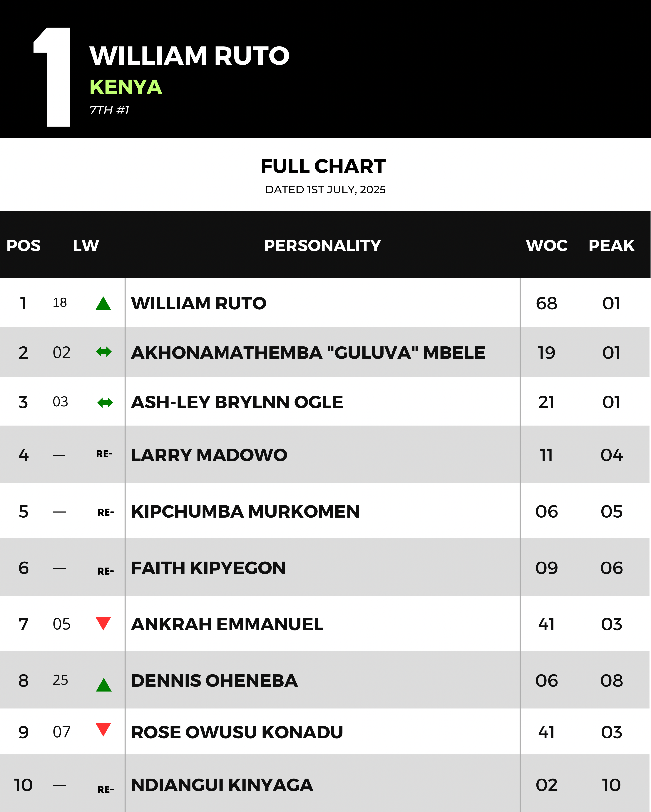Click the POS column header
Image resolution: width=651 pixels, height=812 pixels.
tap(24, 246)
